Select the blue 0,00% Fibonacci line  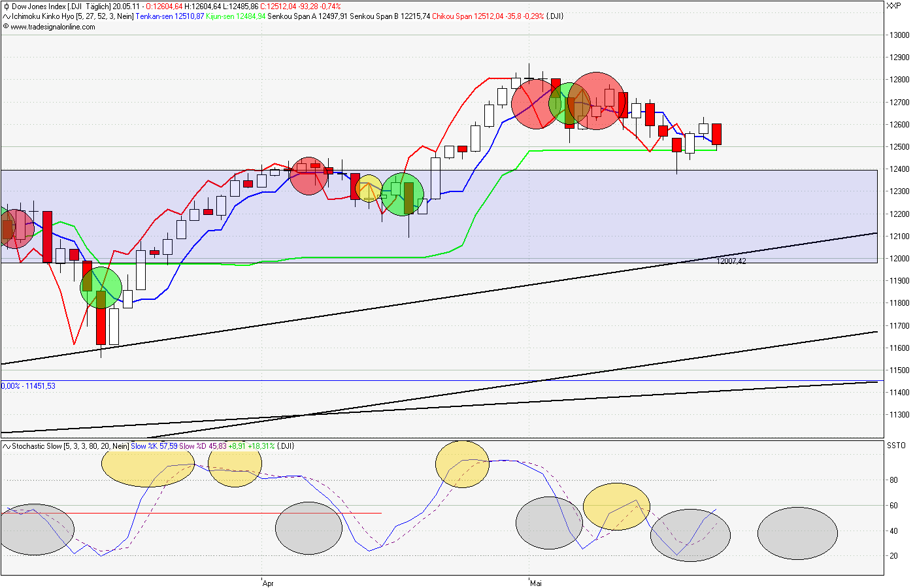point(29,385)
